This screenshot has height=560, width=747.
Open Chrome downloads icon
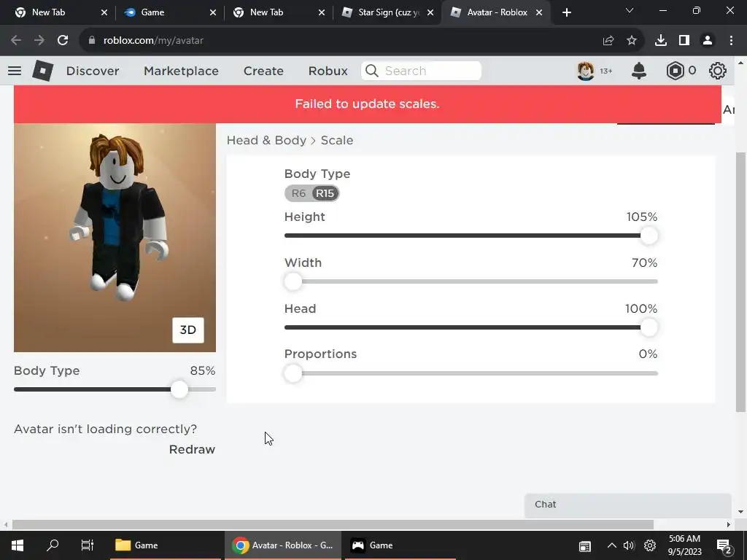(661, 41)
